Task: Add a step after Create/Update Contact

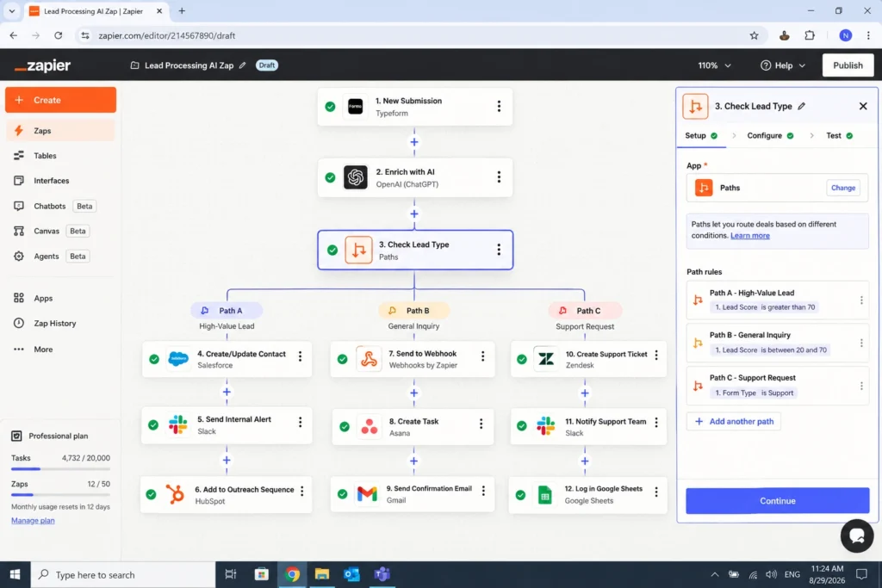Action: tap(227, 392)
